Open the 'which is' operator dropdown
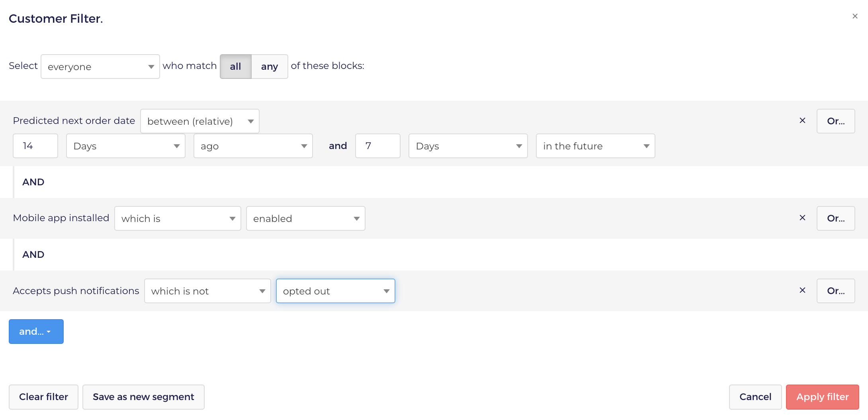This screenshot has width=868, height=420. click(178, 218)
